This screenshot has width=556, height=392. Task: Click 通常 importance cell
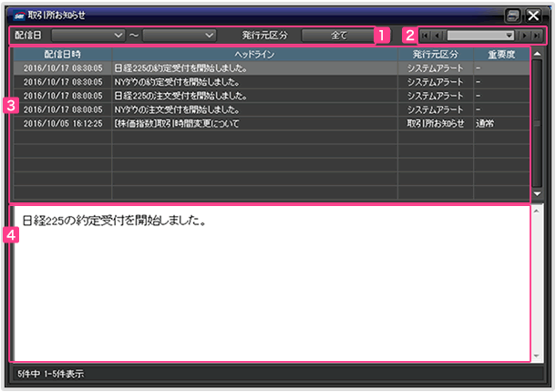click(501, 123)
